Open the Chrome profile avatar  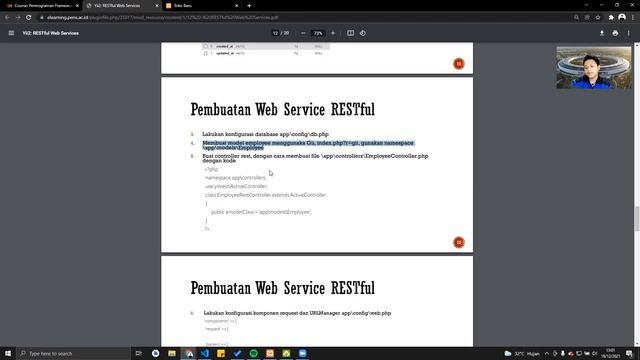[622, 17]
